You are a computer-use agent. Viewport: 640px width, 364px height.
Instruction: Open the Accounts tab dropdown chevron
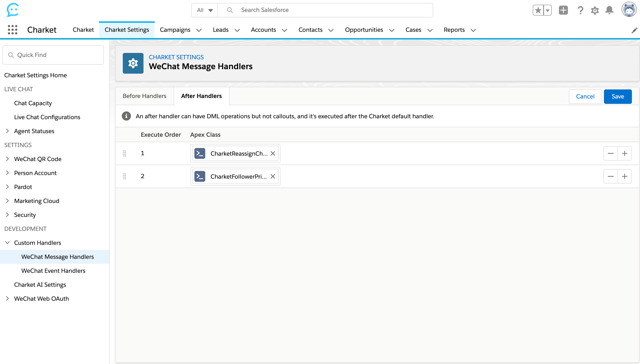point(284,30)
